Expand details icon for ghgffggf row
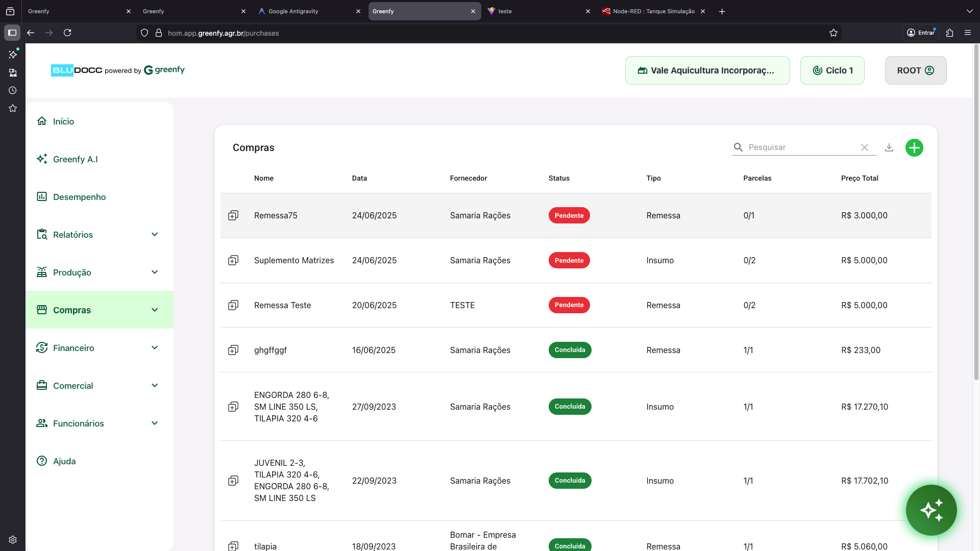 tap(233, 350)
